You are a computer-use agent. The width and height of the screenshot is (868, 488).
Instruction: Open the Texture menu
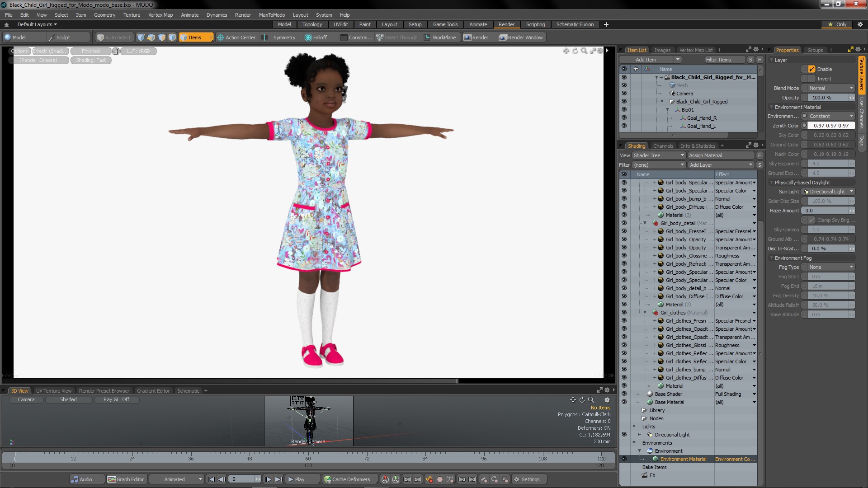coord(132,15)
